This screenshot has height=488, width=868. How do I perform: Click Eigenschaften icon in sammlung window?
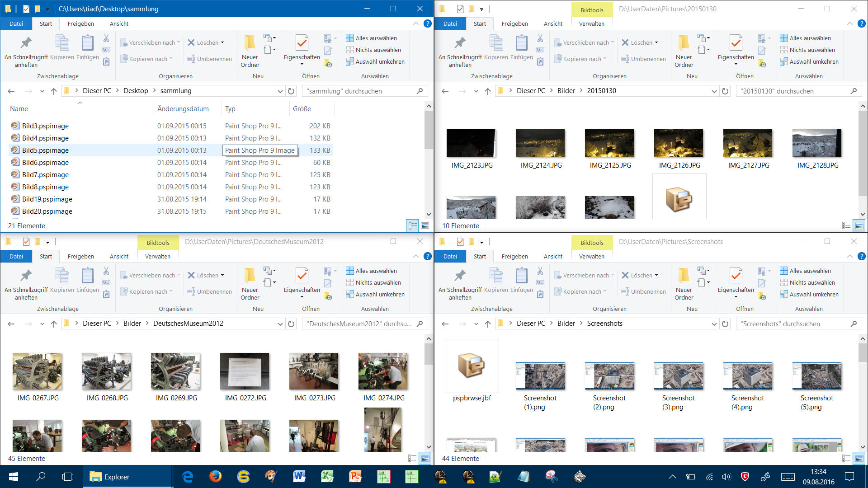(x=302, y=43)
